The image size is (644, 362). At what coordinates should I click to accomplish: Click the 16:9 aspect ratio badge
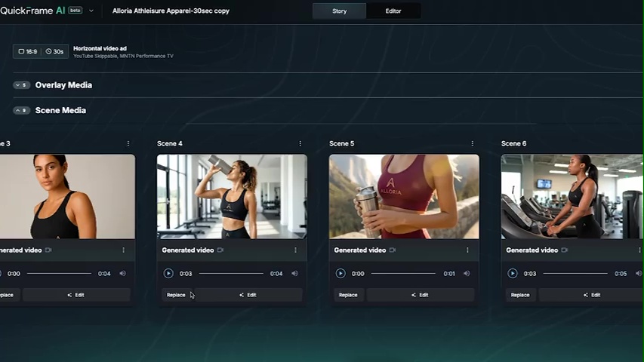pos(27,51)
